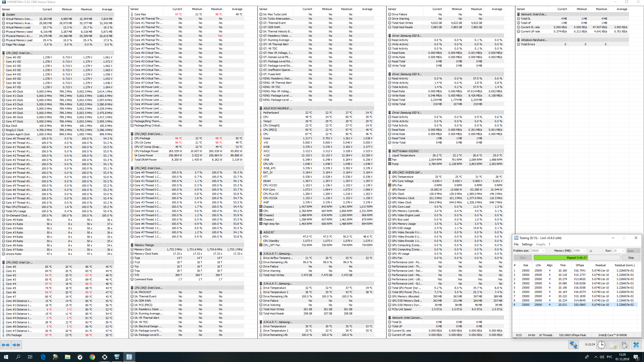
Task: Open HWiNFO sensor settings gear icon
Action: pos(624,345)
